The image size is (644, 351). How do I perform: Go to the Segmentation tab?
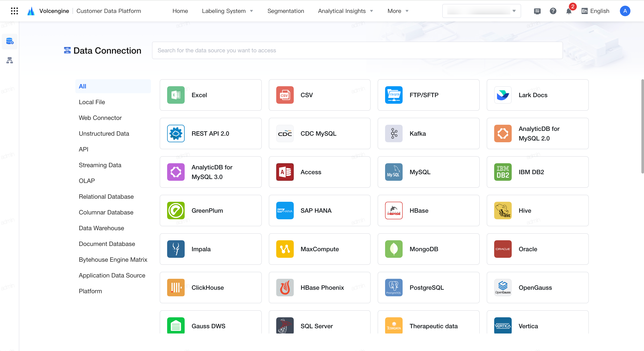pyautogui.click(x=285, y=11)
